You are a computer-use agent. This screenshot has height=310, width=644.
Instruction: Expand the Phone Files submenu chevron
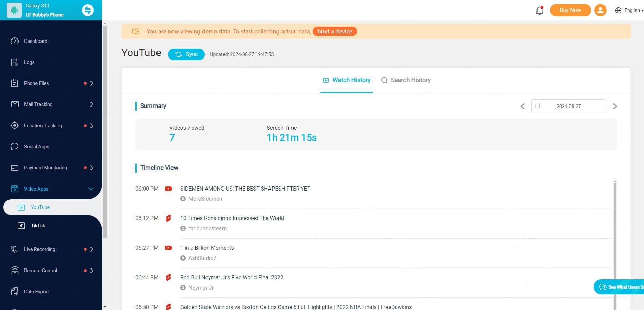click(x=92, y=83)
